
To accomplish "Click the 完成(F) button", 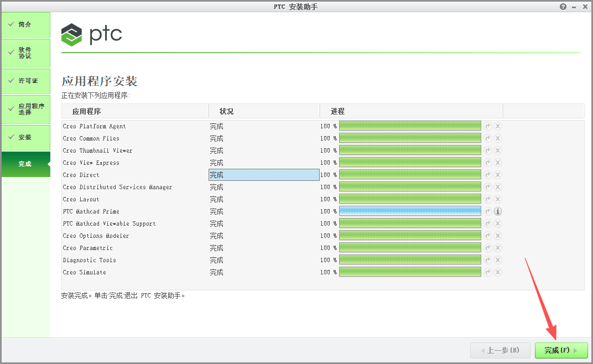I will [561, 350].
